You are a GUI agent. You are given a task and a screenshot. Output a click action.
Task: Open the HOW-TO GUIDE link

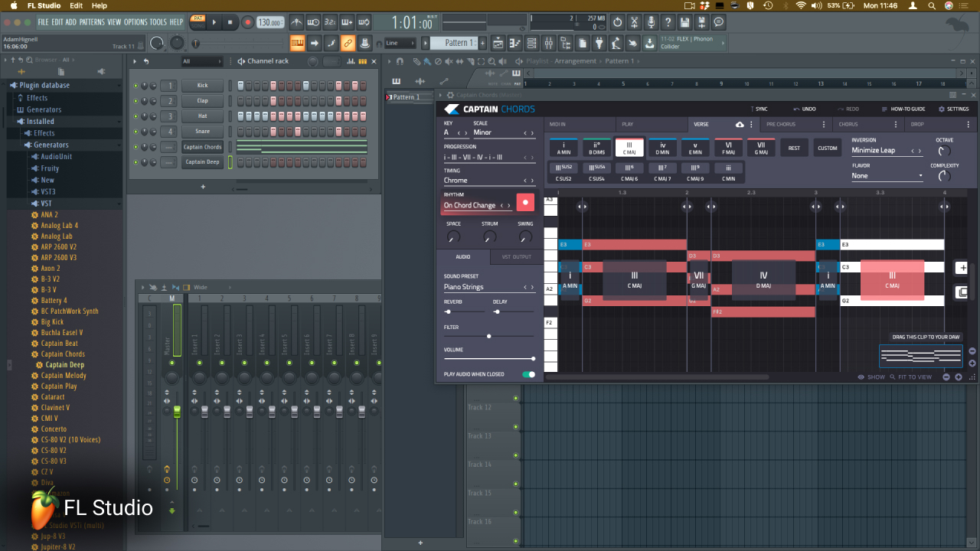(903, 109)
